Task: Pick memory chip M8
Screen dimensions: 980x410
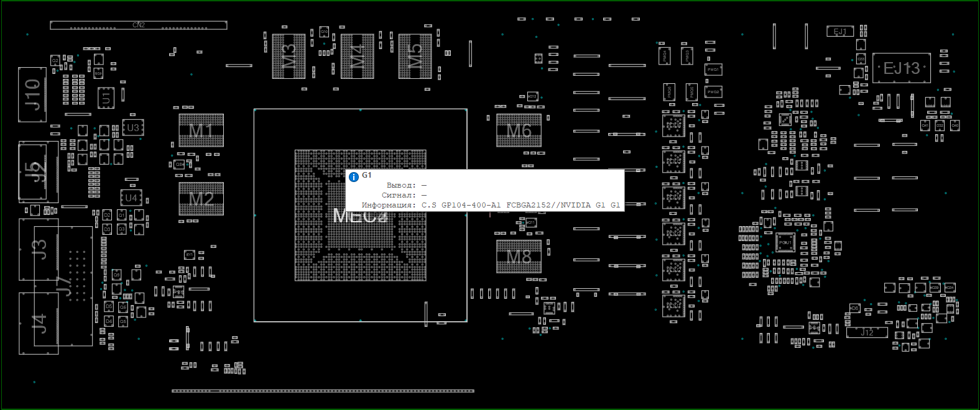Action: pos(519,257)
